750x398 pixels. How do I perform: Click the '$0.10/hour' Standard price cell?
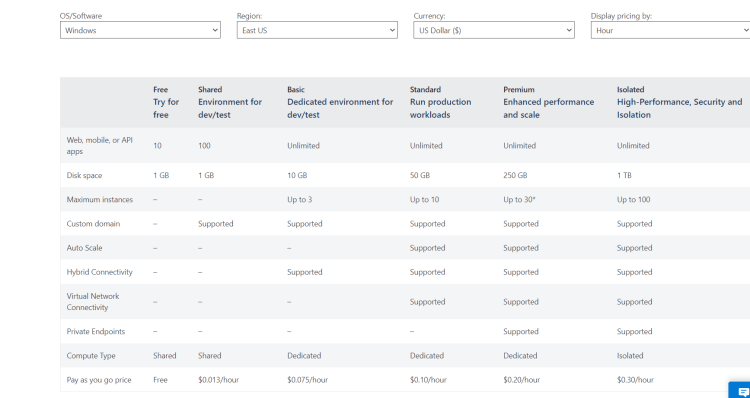click(x=428, y=380)
